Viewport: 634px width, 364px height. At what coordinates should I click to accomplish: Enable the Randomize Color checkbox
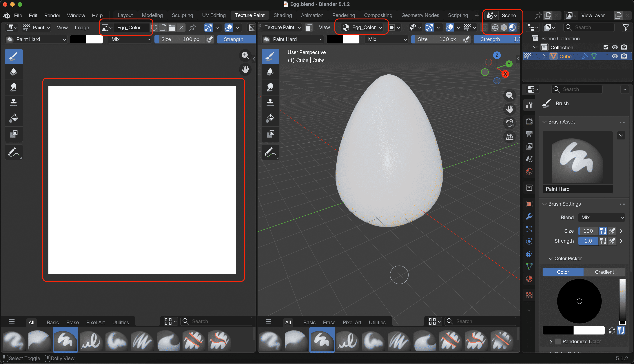pos(558,341)
